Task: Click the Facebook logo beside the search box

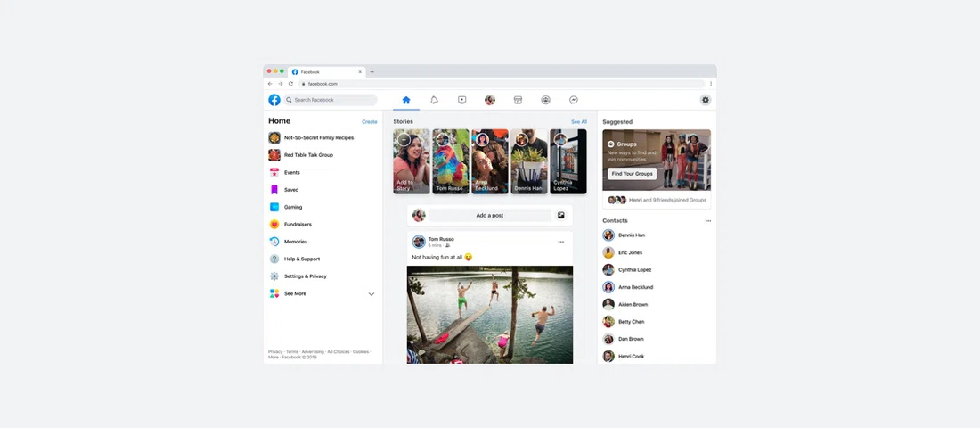Action: tap(274, 100)
